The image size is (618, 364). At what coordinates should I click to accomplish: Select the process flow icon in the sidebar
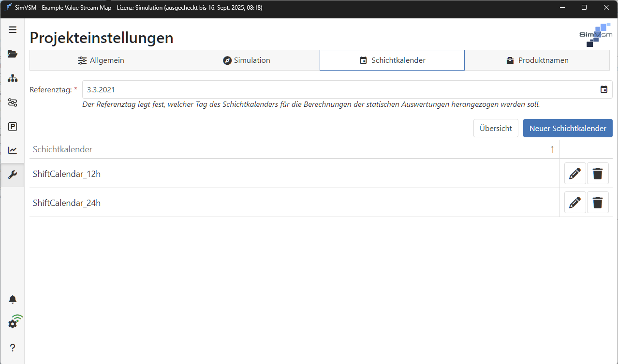[13, 102]
